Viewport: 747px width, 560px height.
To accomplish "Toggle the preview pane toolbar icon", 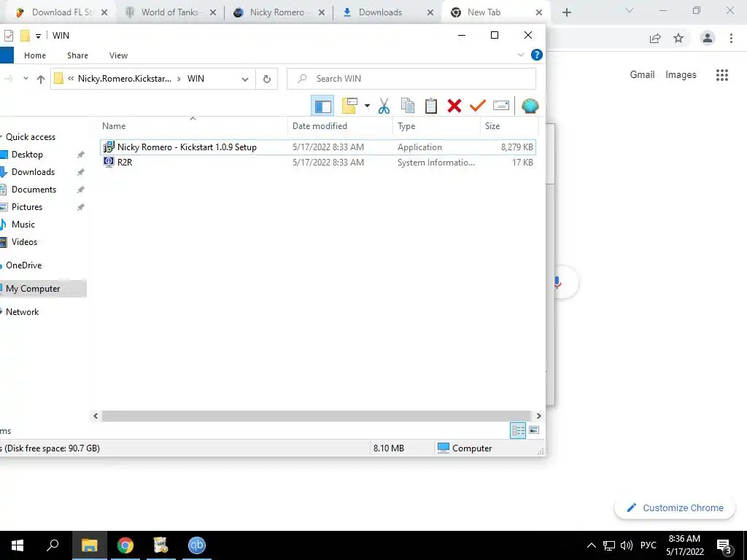I will (322, 106).
